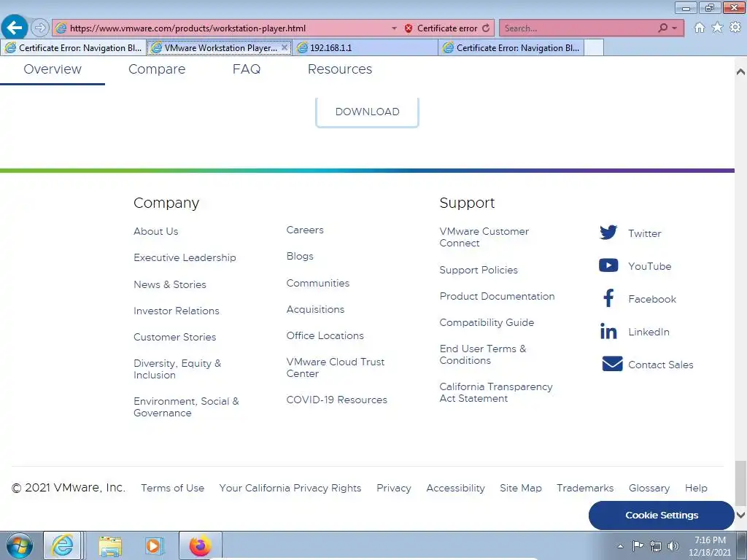Open a new blank tab
Viewport: 747px width, 560px height.
click(594, 47)
